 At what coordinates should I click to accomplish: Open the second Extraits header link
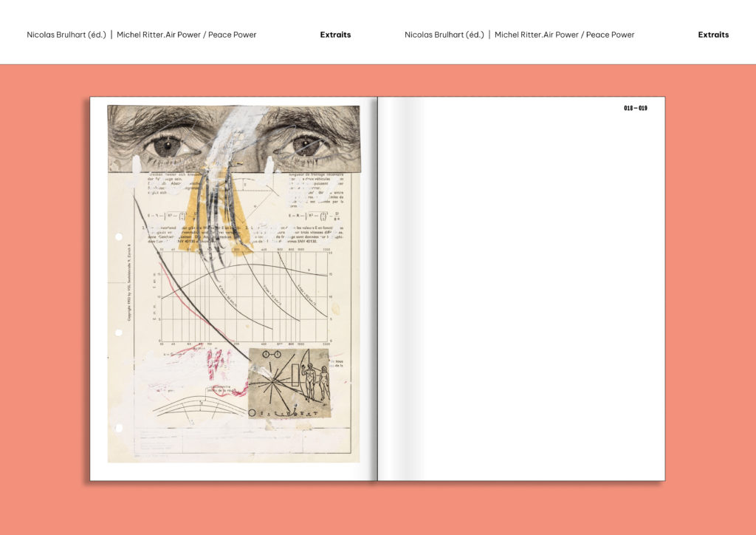coord(713,35)
